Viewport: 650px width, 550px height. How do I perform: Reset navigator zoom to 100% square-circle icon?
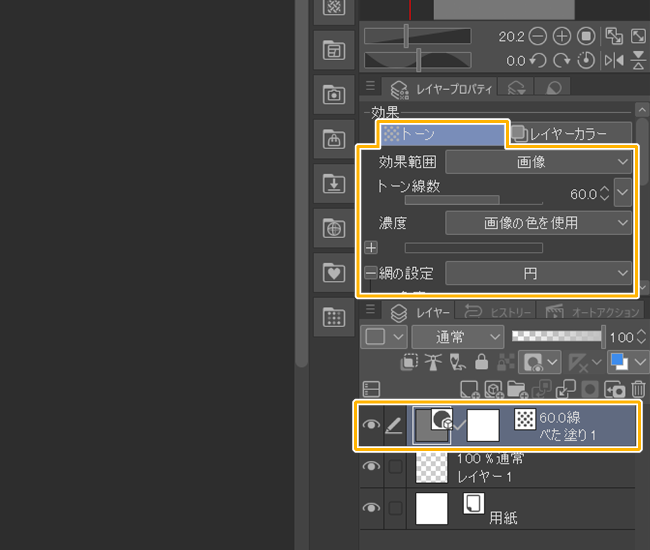click(586, 36)
